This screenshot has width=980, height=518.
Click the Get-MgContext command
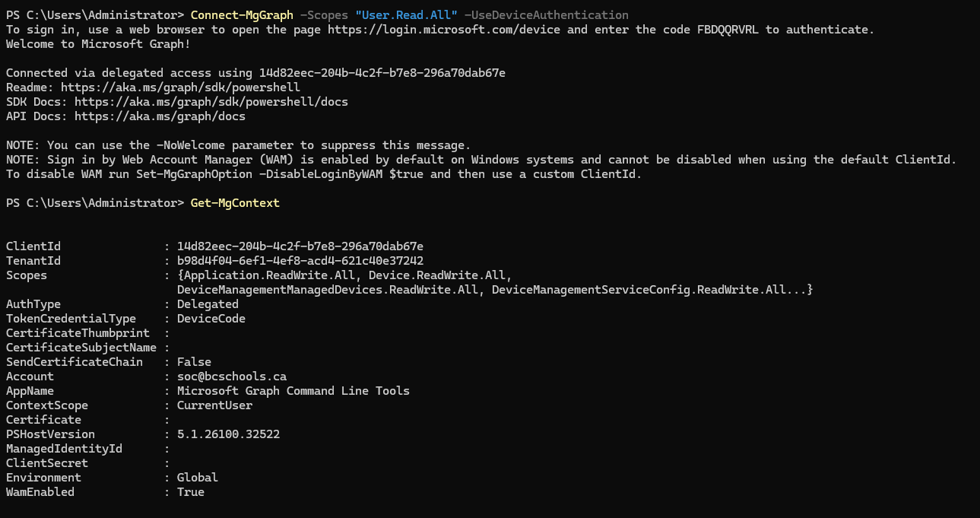235,203
